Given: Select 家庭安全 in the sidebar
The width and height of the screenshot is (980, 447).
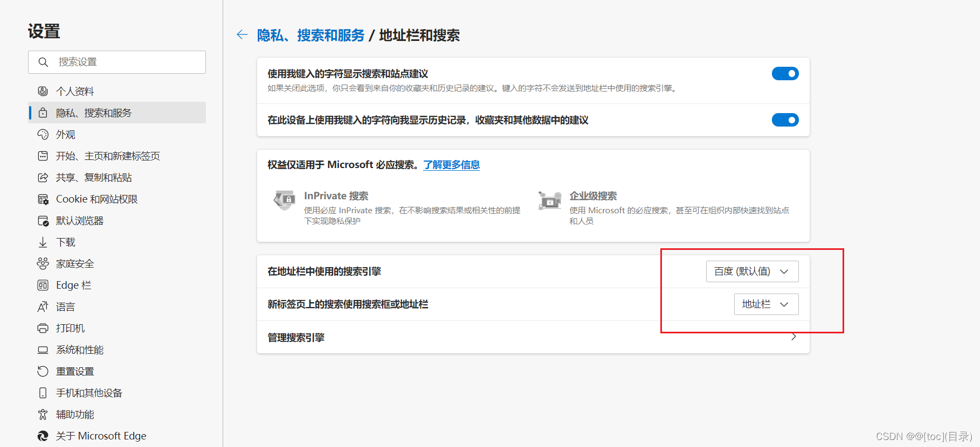Looking at the screenshot, I should [x=117, y=263].
